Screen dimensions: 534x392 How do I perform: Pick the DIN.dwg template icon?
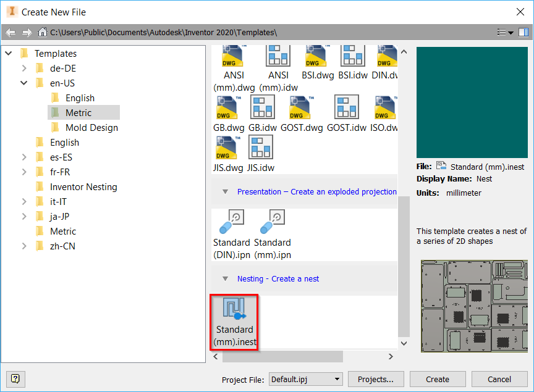click(x=387, y=56)
